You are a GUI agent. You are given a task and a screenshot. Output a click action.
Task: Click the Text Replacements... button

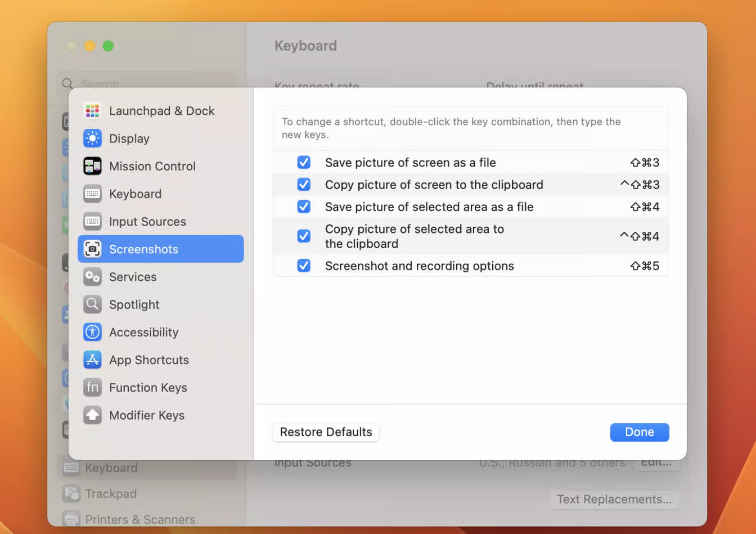613,499
